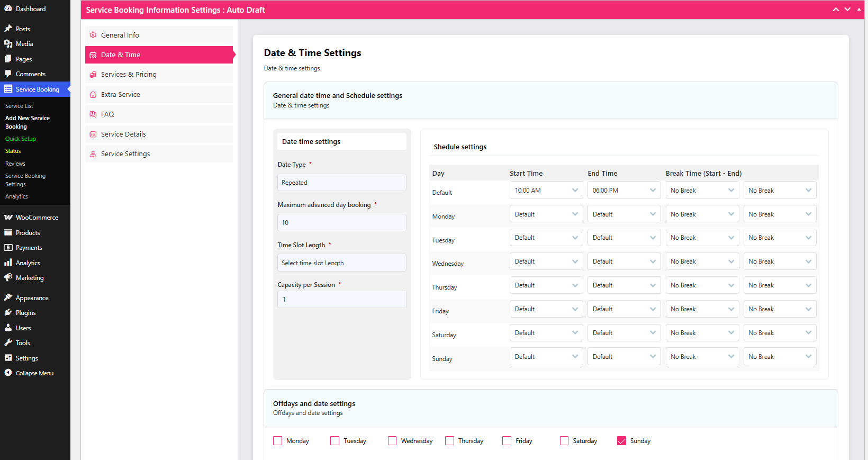Screen dimensions: 868x460
Task: Uncheck the Sunday offday checkbox
Action: (621, 441)
